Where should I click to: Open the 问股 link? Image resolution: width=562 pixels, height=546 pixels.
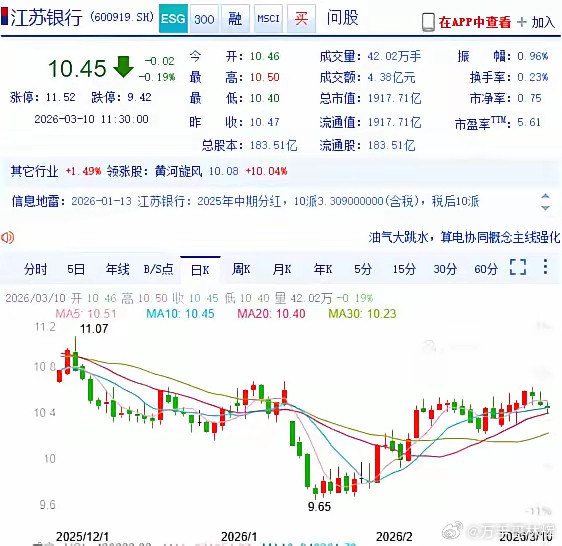coord(342,18)
